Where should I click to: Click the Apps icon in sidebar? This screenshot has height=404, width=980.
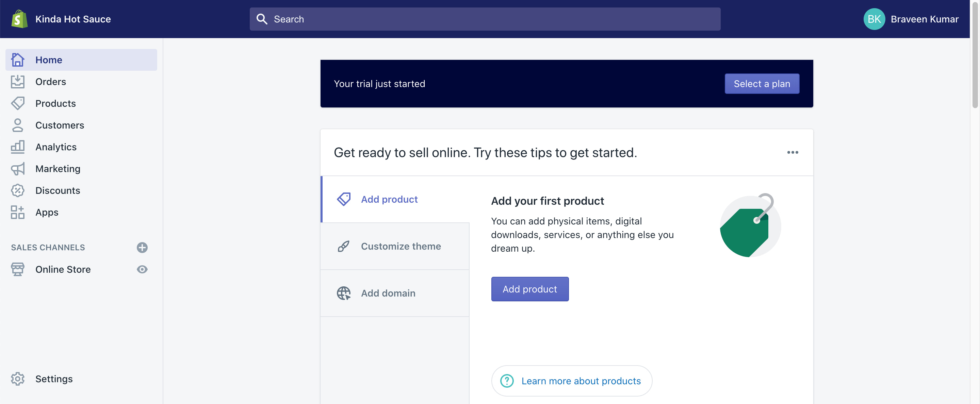pos(17,212)
